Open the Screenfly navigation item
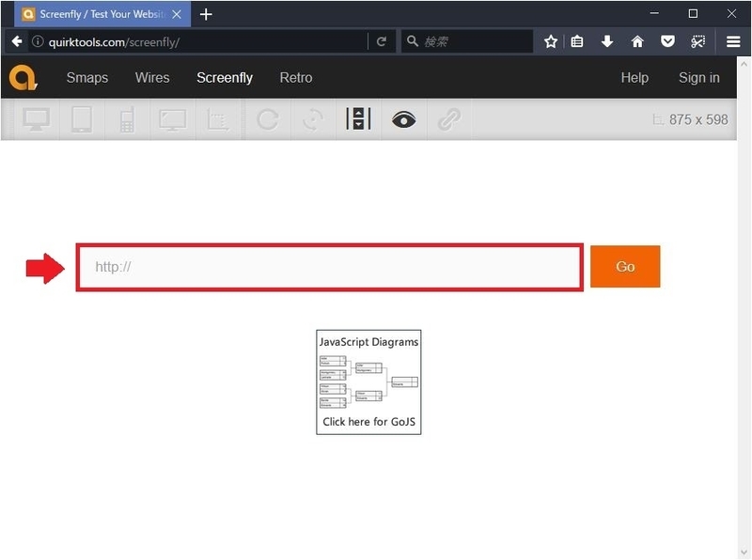Screen dimensions: 752x560 click(225, 78)
